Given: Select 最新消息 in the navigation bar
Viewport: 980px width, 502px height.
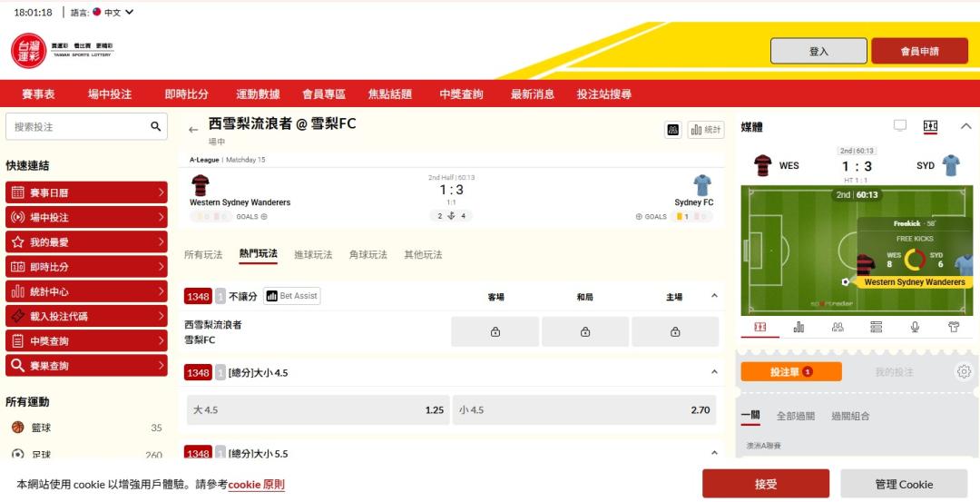Looking at the screenshot, I should [x=533, y=94].
